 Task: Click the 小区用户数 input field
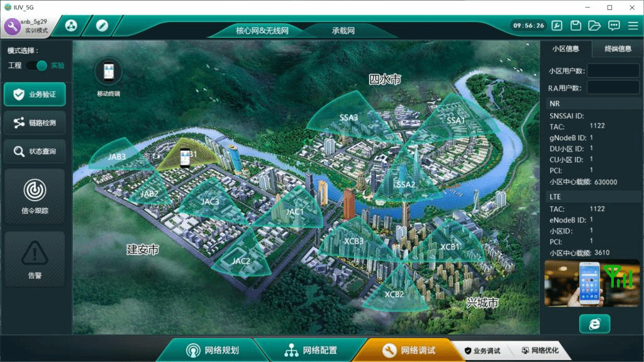click(613, 70)
